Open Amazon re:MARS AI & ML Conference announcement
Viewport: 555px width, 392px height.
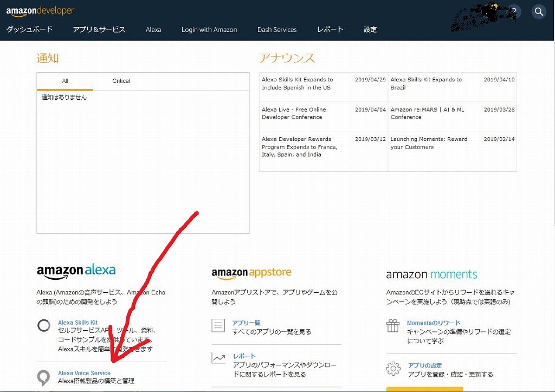(427, 113)
